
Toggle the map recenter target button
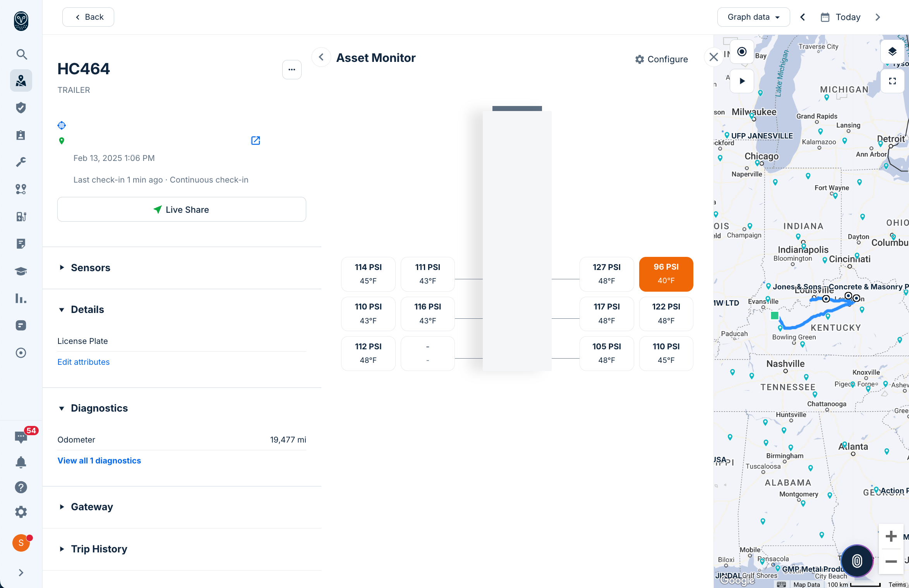click(742, 52)
